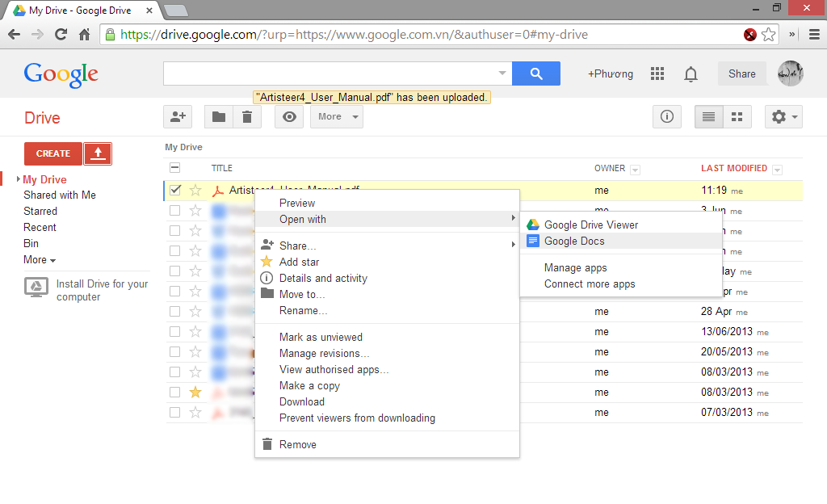Check the file modified 28 Apr
827x504 pixels.
click(x=174, y=311)
